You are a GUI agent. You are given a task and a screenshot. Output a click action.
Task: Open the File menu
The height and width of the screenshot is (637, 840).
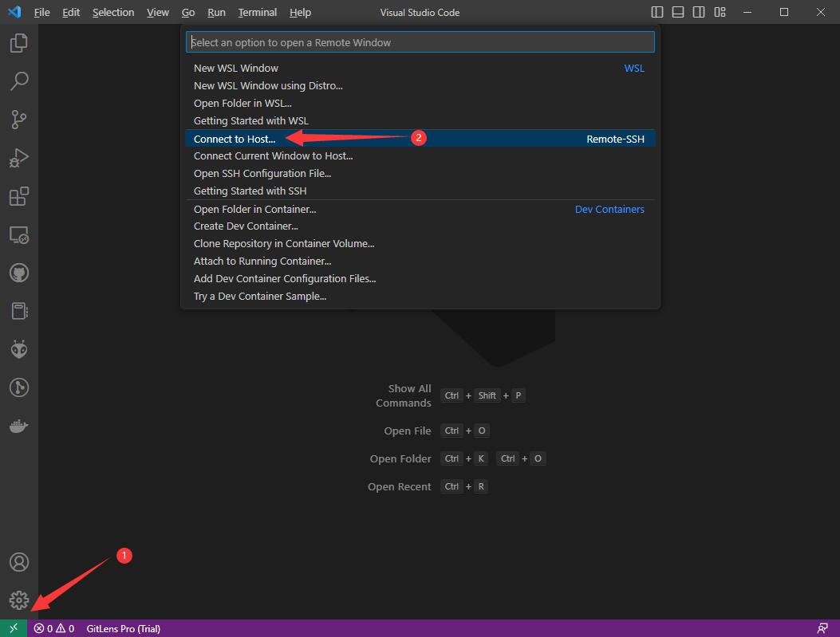(41, 12)
